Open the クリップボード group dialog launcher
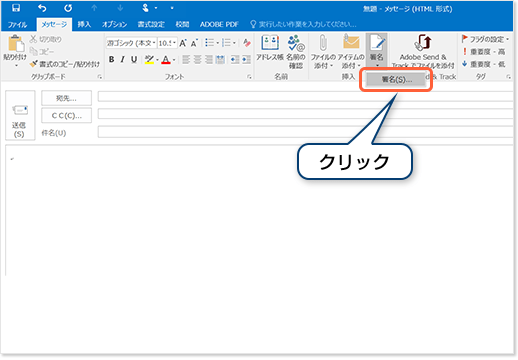 pos(99,77)
